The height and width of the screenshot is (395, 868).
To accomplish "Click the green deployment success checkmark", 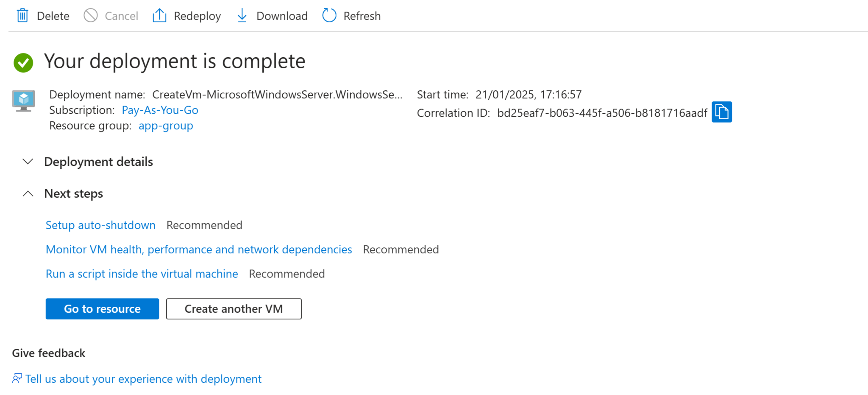I will point(23,63).
